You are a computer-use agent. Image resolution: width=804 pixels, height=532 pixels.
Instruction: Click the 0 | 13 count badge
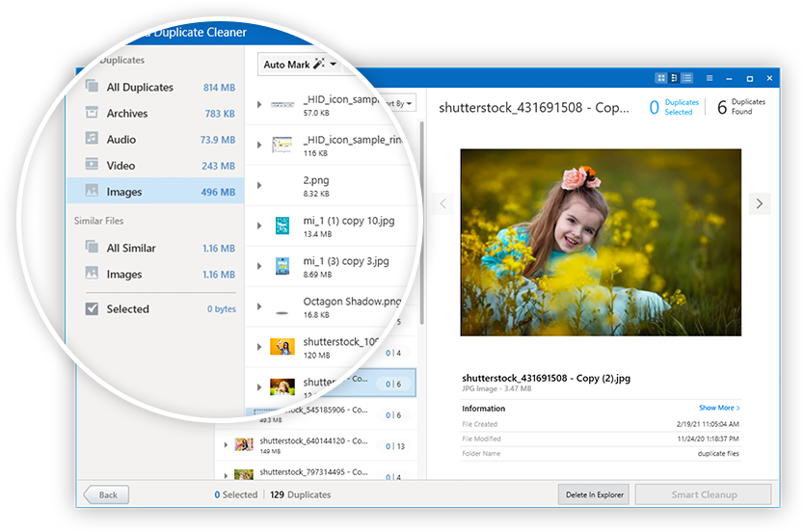coord(395,446)
